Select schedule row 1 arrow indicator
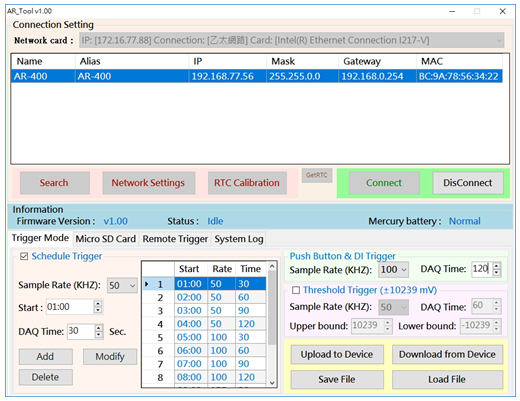 click(x=146, y=284)
